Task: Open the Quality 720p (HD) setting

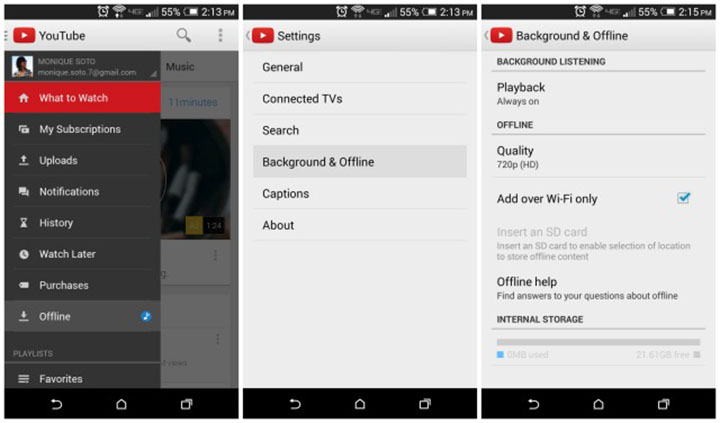Action: tap(598, 157)
